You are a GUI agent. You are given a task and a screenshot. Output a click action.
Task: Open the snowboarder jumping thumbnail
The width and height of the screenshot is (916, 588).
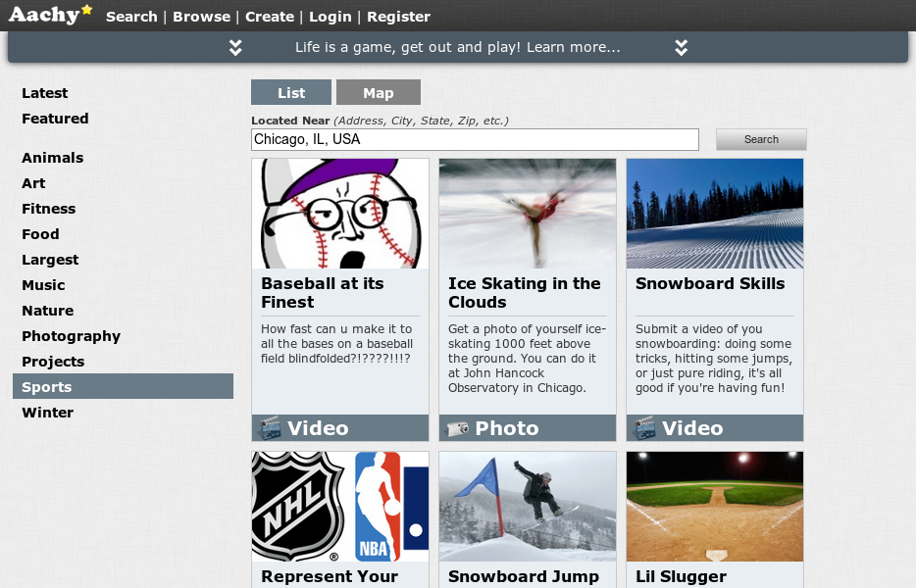tap(528, 507)
